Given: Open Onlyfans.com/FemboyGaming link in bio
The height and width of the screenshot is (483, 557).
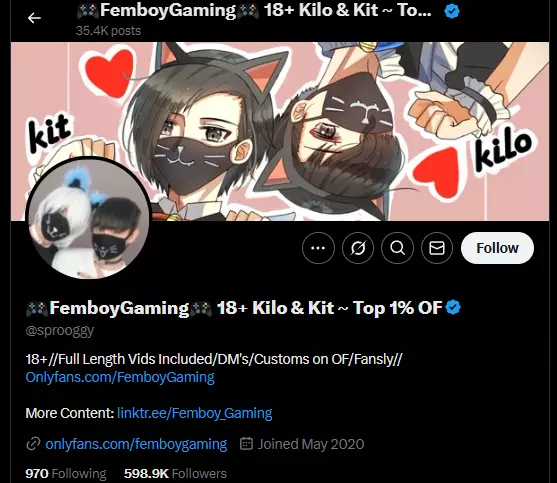Looking at the screenshot, I should pyautogui.click(x=120, y=377).
